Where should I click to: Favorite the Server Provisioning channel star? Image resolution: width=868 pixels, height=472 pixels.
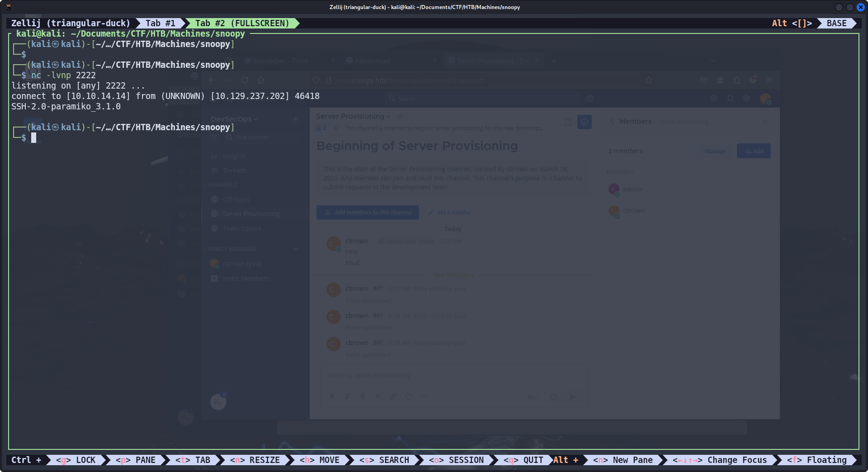(x=400, y=117)
